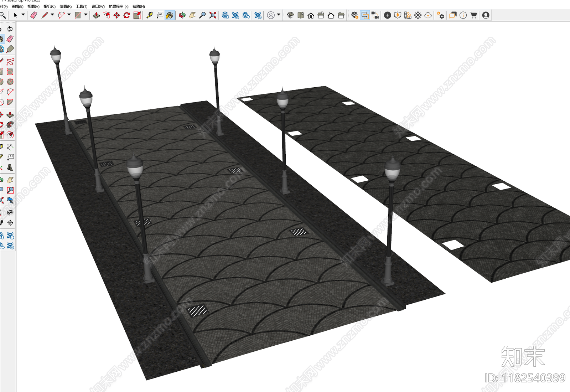Activate the Zoom magnifier tool in top toolbar
570x392 pixels.
(x=202, y=15)
